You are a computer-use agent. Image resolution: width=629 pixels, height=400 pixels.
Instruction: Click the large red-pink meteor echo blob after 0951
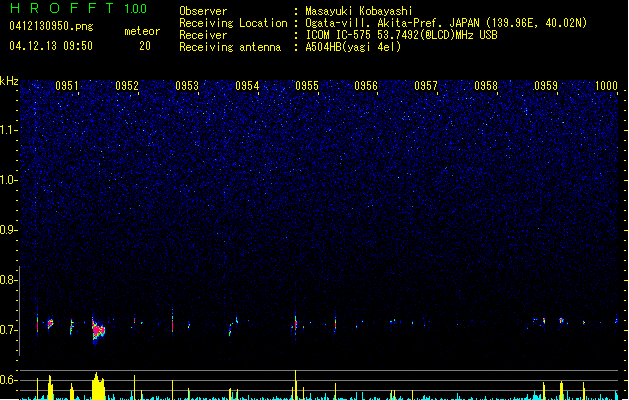[x=98, y=330]
